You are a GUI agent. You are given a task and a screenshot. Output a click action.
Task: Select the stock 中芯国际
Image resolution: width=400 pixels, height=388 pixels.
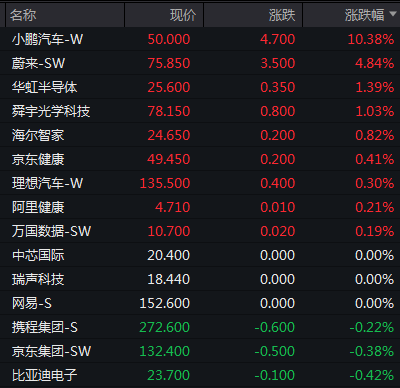[38, 255]
